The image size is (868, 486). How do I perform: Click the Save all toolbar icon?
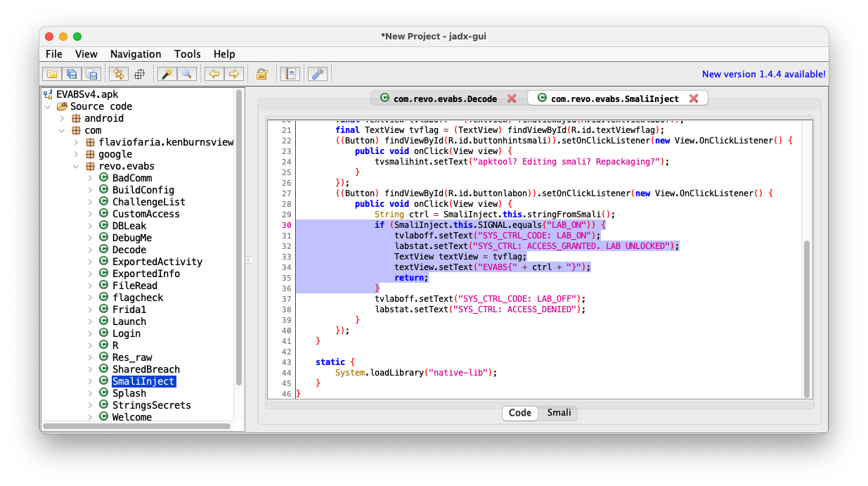pyautogui.click(x=71, y=74)
